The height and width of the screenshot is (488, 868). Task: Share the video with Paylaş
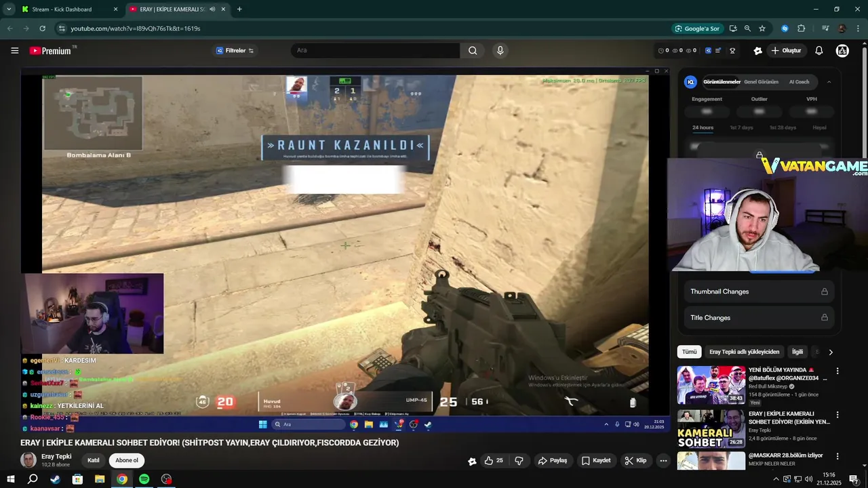pyautogui.click(x=553, y=461)
